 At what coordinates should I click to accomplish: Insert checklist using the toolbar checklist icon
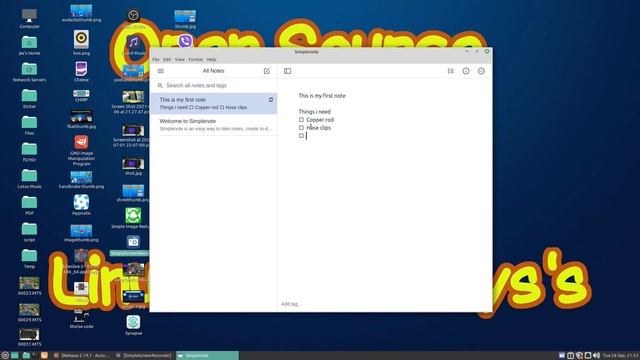pyautogui.click(x=451, y=71)
